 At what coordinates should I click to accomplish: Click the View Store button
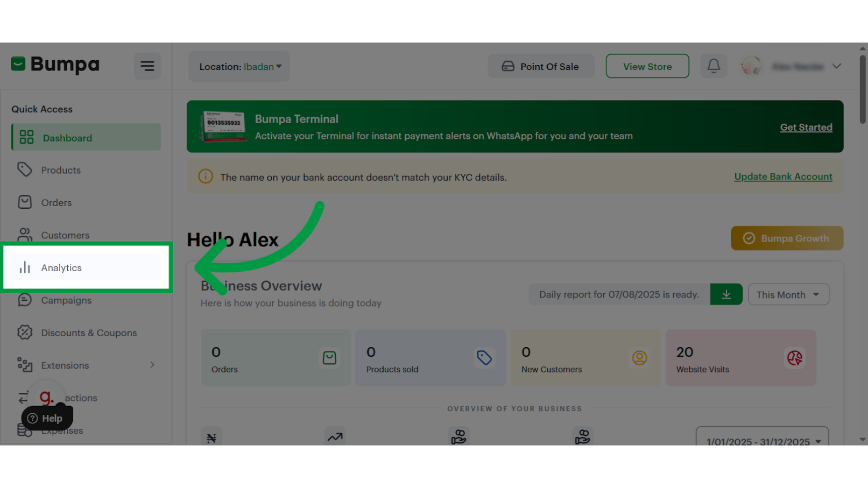point(647,66)
